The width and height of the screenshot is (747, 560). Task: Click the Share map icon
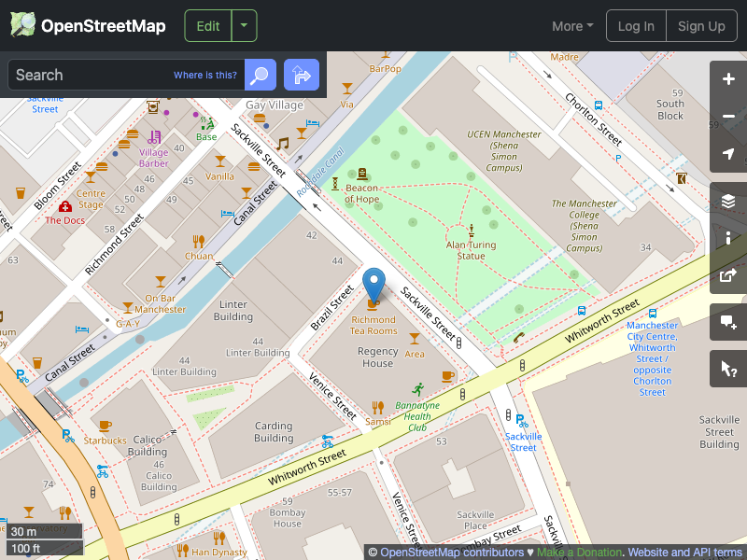click(728, 275)
